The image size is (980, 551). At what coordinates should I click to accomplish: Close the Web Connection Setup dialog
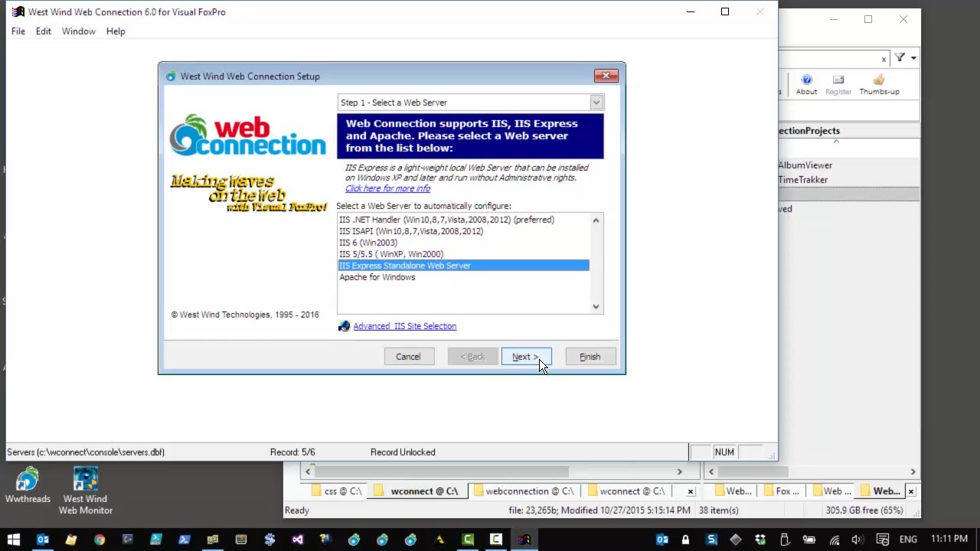606,76
